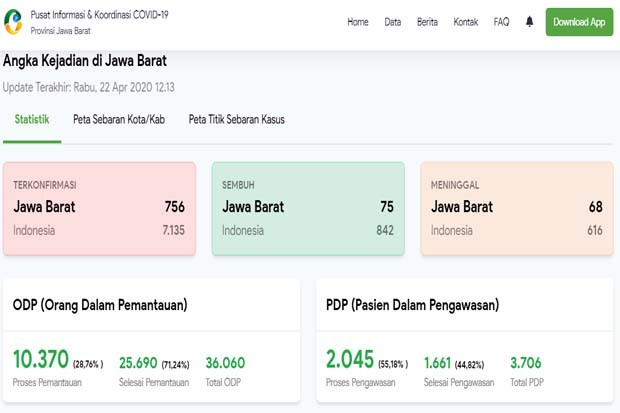This screenshot has height=413, width=620.
Task: Select the Kontak navigation link
Action: (x=466, y=22)
